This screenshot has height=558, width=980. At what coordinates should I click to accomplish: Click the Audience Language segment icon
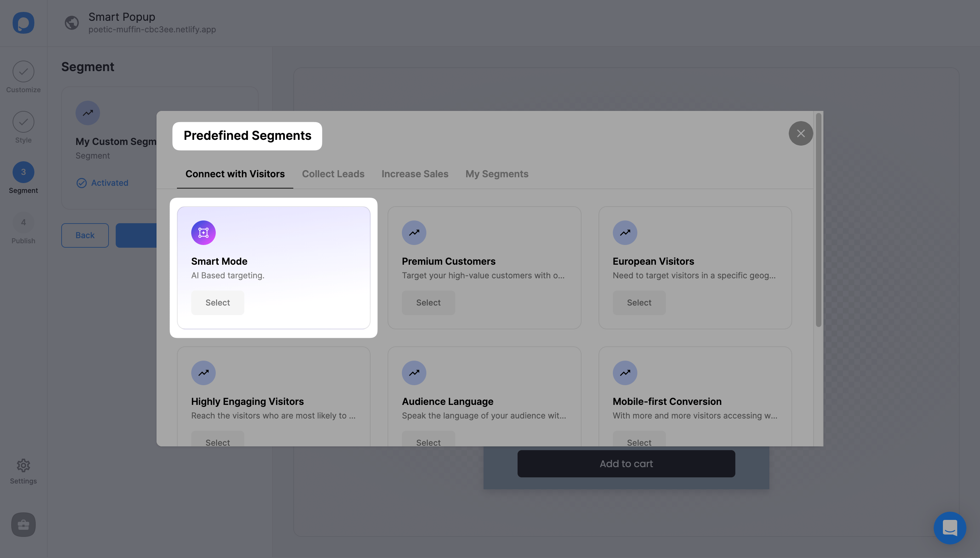pyautogui.click(x=414, y=373)
